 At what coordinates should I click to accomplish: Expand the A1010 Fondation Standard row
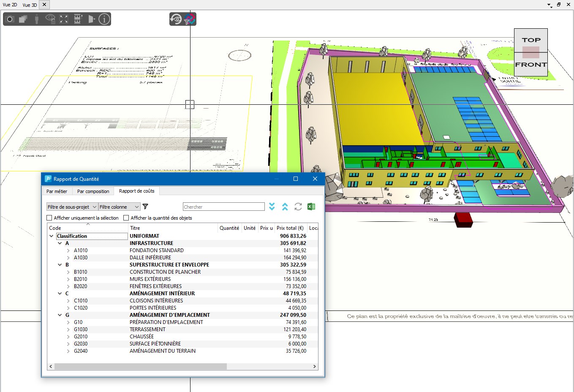(x=68, y=250)
